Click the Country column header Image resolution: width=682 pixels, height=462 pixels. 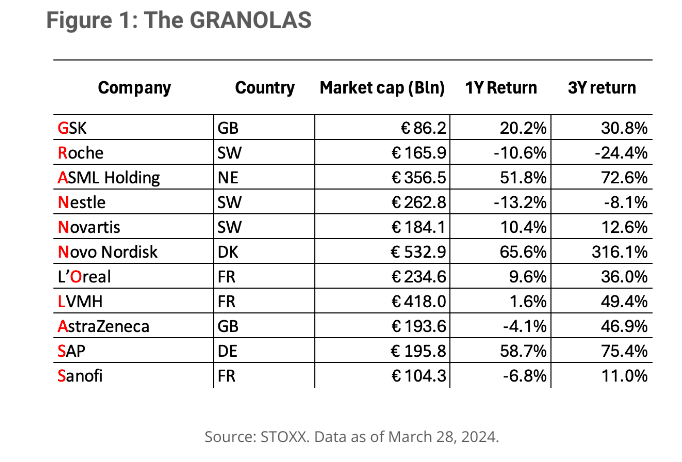[x=264, y=88]
